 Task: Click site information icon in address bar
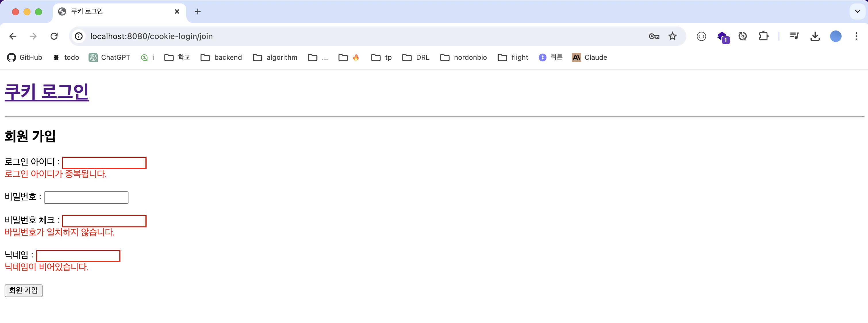pos(79,36)
